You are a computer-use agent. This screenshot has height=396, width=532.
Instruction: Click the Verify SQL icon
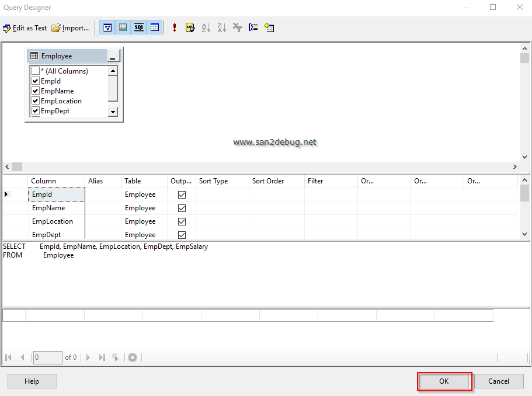[190, 27]
